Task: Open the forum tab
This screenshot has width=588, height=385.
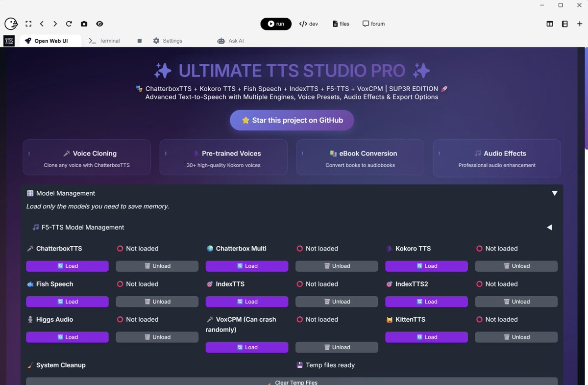Action: pos(374,24)
